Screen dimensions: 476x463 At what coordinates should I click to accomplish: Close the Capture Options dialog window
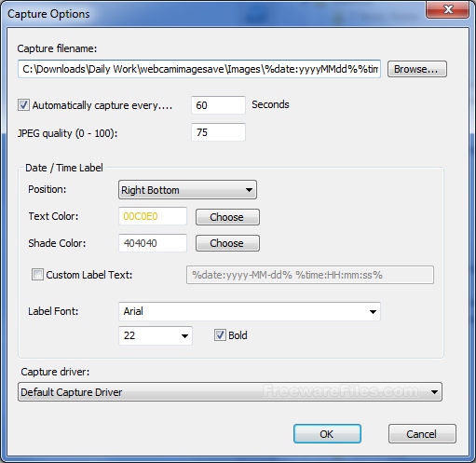(447, 9)
